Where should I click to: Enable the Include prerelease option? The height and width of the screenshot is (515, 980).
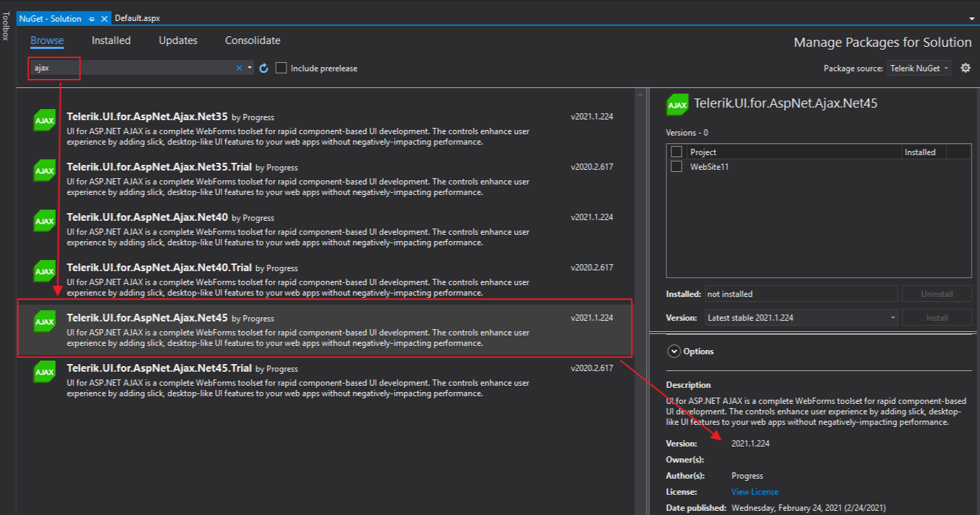coord(281,68)
